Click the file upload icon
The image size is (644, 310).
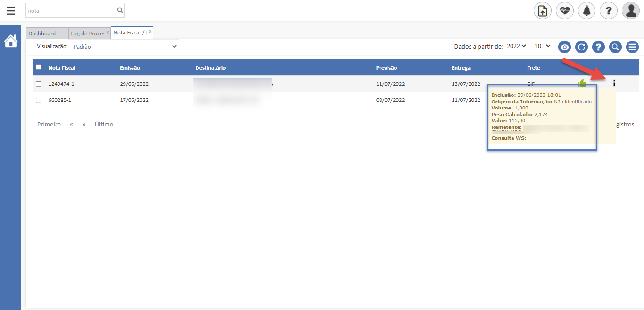tap(542, 10)
